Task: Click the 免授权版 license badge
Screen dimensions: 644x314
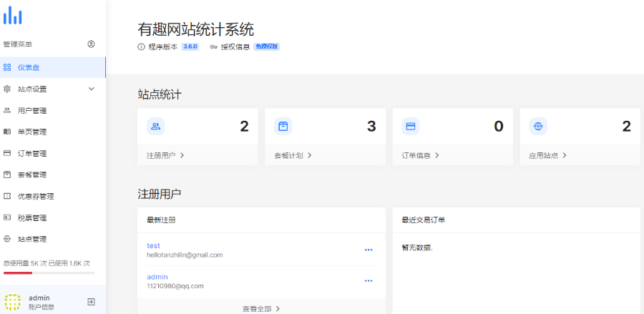Action: (x=267, y=46)
